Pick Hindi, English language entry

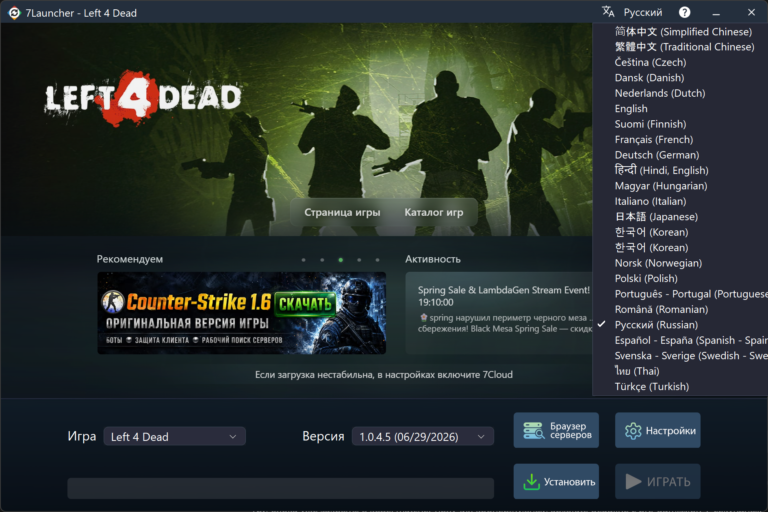point(661,171)
